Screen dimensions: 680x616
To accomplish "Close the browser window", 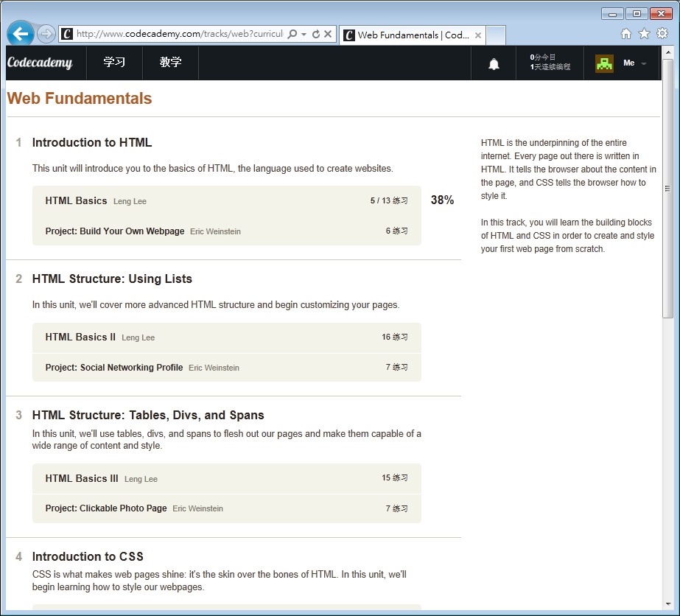I will (661, 14).
